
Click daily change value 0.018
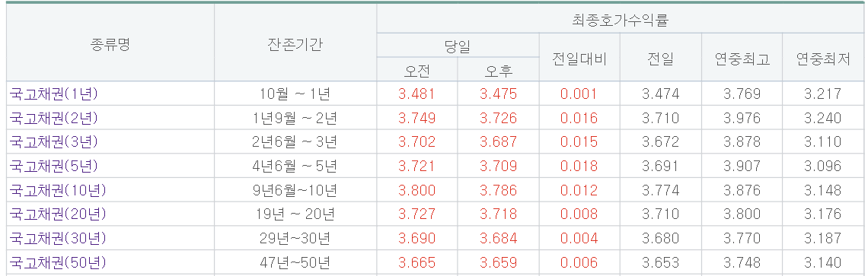579,166
